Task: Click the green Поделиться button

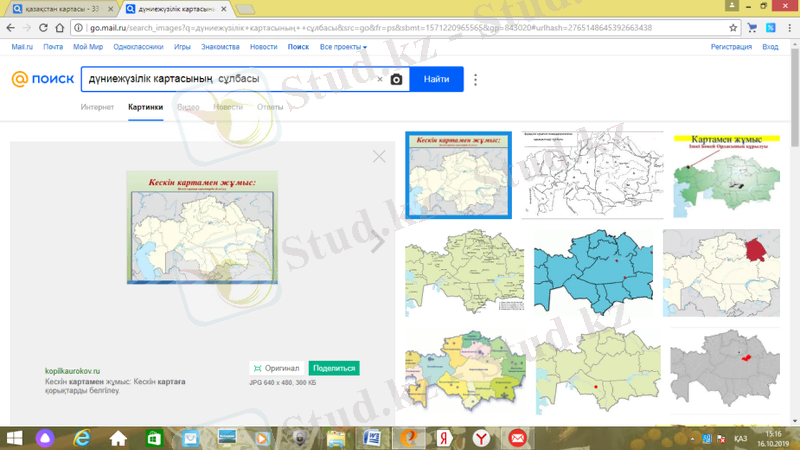Action: click(334, 368)
